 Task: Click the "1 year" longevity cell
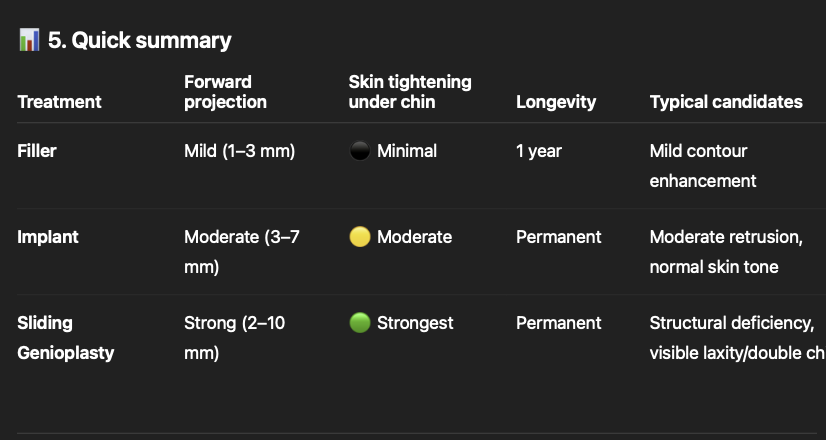(x=538, y=151)
